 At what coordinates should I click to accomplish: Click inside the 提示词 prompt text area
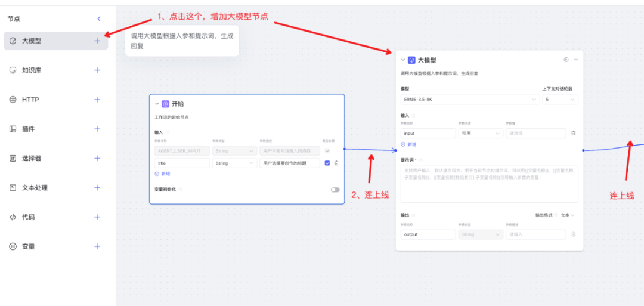point(489,184)
